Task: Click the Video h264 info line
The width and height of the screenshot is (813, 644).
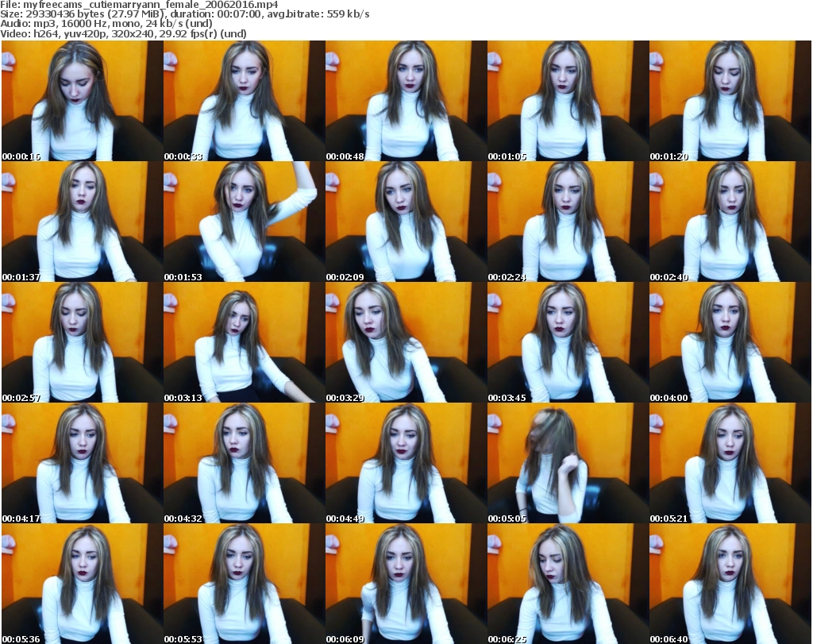Action: (123, 33)
